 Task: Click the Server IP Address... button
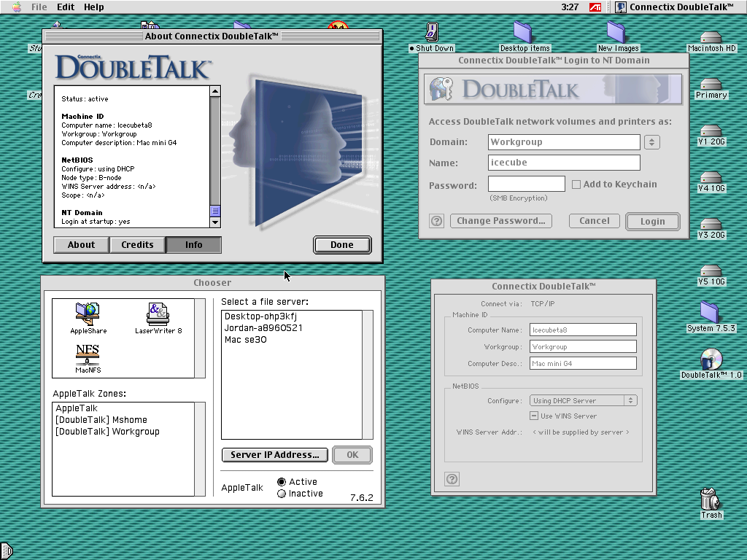(x=275, y=455)
